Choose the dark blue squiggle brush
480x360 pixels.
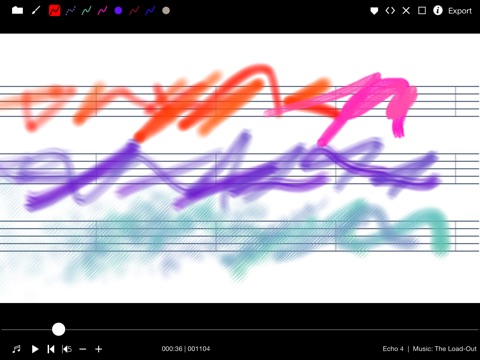(150, 11)
